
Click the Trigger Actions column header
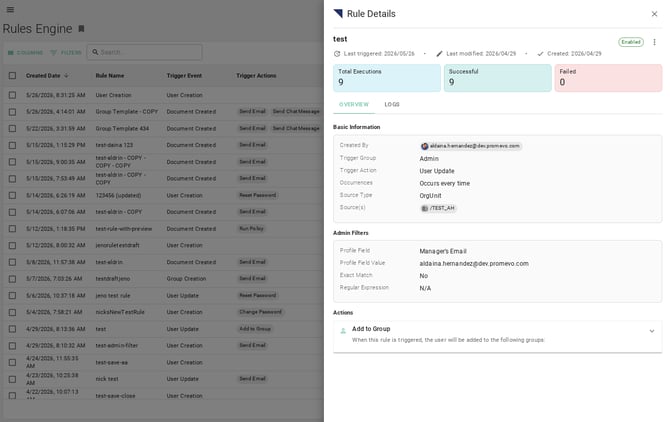point(256,76)
